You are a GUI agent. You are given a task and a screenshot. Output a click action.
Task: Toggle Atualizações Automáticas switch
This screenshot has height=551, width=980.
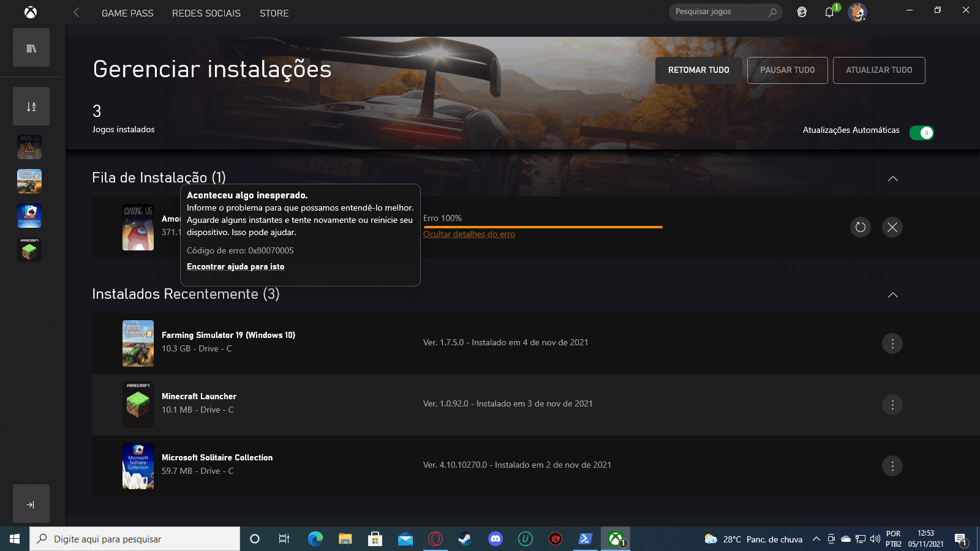tap(921, 133)
